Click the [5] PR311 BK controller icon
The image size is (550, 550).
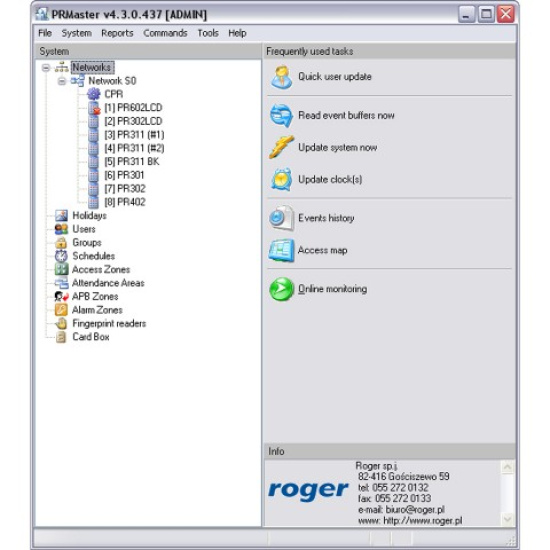(x=93, y=162)
